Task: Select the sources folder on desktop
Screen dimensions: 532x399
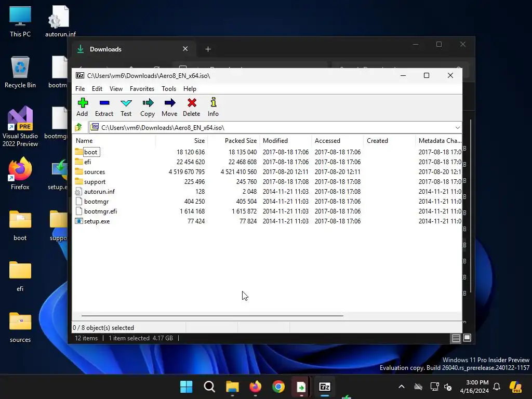Action: (x=20, y=327)
